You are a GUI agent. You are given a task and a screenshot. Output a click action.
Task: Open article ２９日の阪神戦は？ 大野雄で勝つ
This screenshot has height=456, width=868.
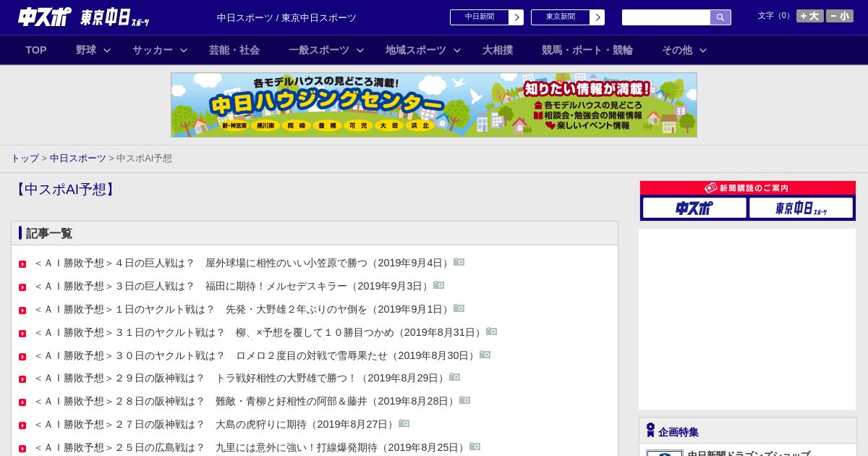242,378
